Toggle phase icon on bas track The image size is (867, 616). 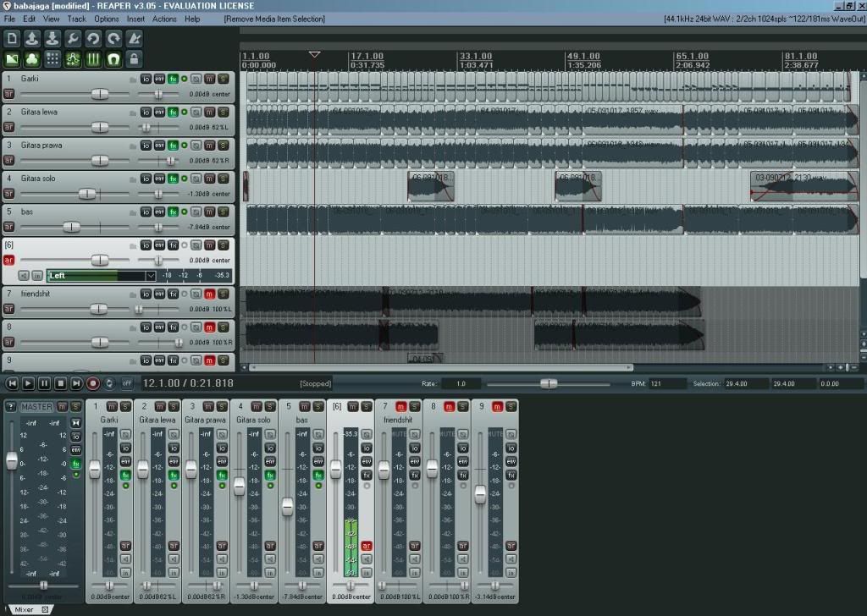pyautogui.click(x=196, y=212)
